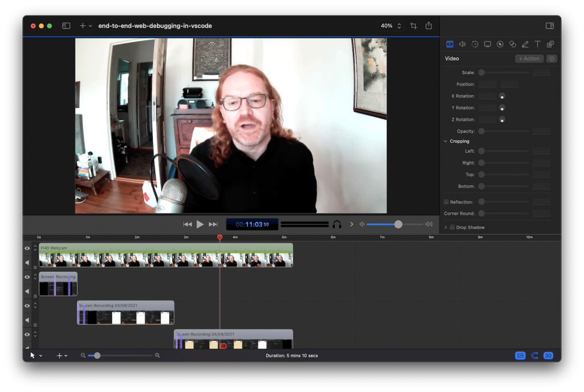Click the red playhead marker on ruler

click(220, 237)
